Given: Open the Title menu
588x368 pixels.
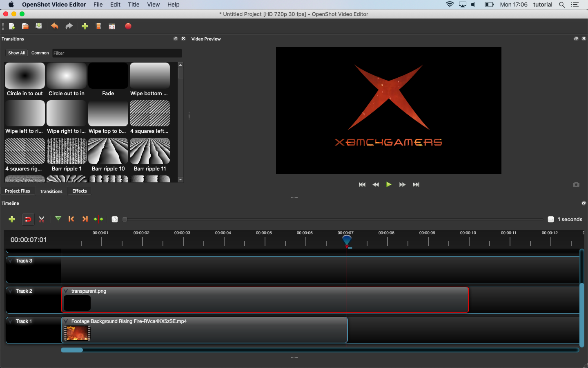Looking at the screenshot, I should (134, 4).
